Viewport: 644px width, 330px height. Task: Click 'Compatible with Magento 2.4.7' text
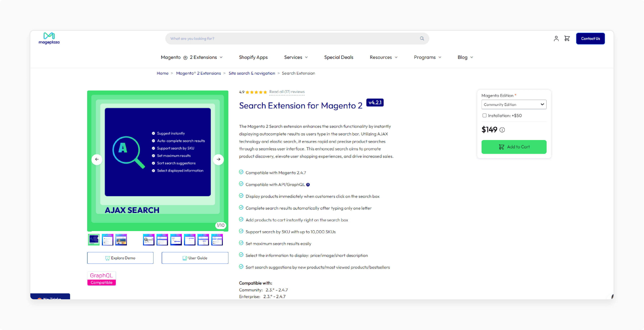275,173
